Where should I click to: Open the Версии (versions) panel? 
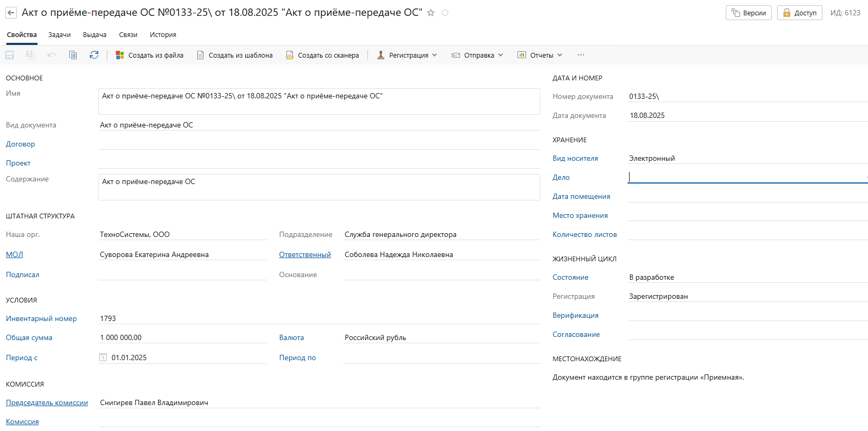click(749, 13)
